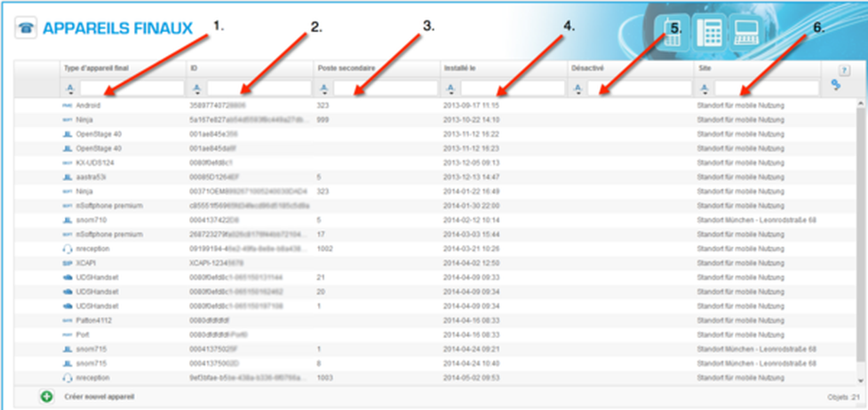Select the Patton4112 device name
868x410 pixels.
(x=93, y=321)
